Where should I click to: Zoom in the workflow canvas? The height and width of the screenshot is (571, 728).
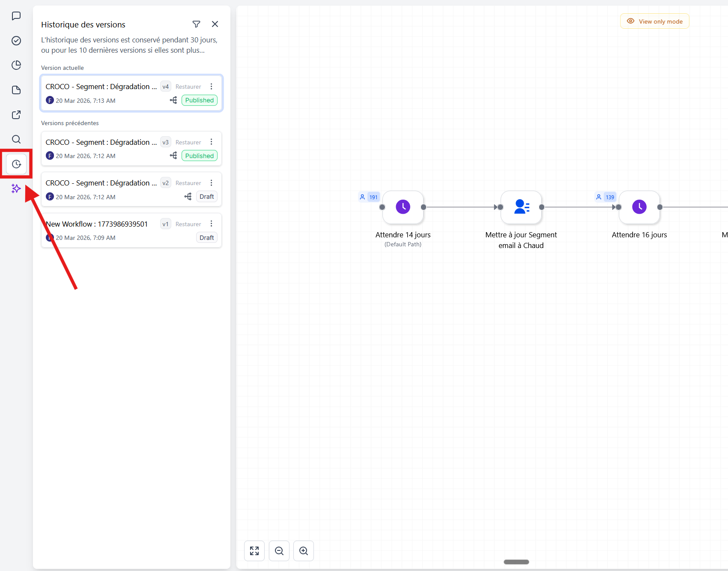point(304,551)
